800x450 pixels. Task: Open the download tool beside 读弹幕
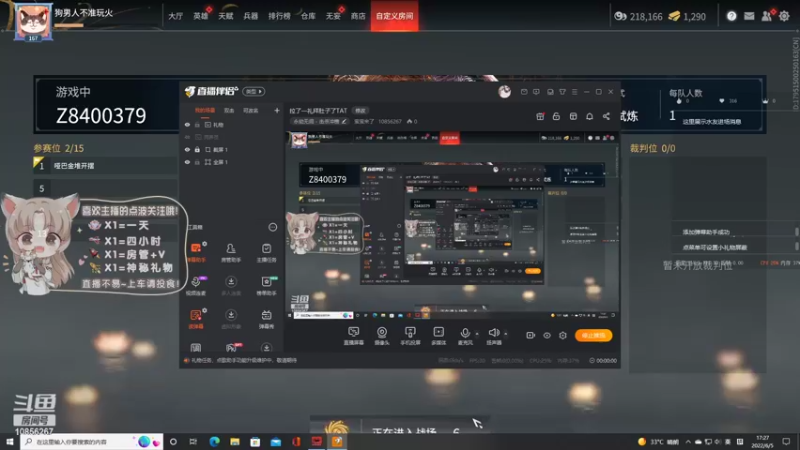(231, 318)
